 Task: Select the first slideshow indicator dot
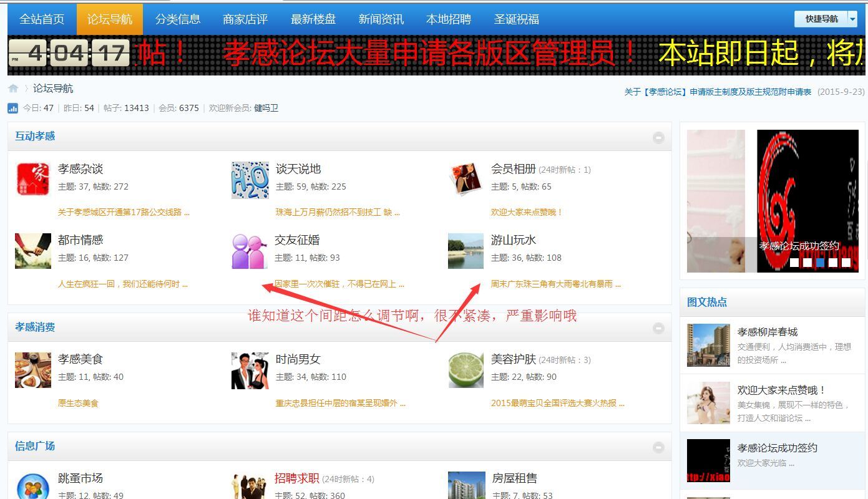point(794,263)
